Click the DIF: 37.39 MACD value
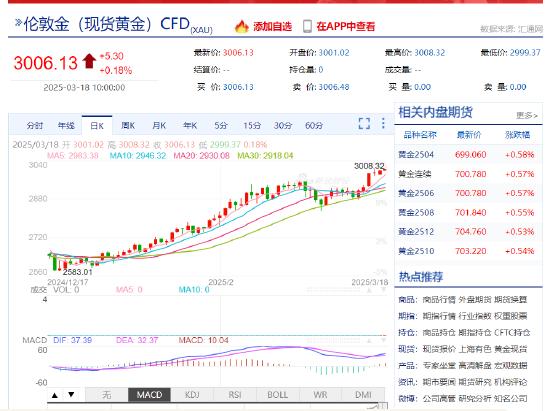The image size is (550, 411). 72,340
